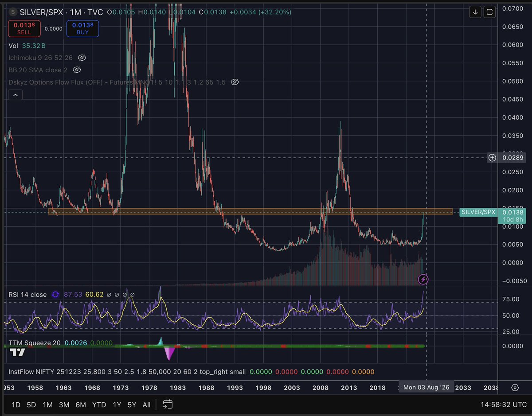Screen dimensions: 532x416
Task: Select the 1D time range
Action: [16, 404]
